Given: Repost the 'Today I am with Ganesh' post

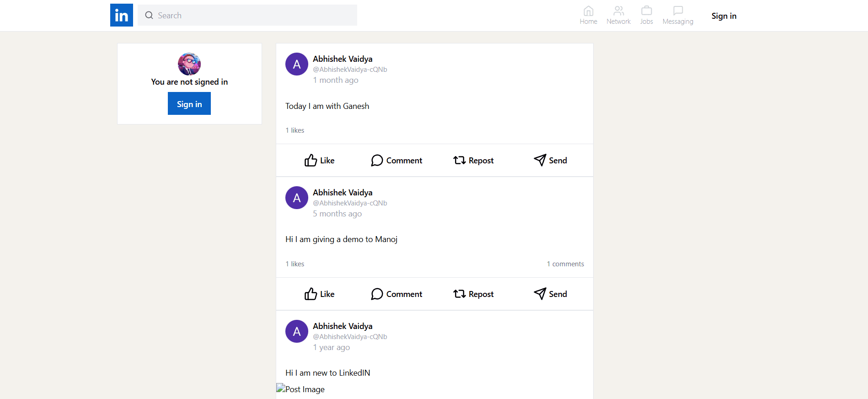Looking at the screenshot, I should coord(473,161).
